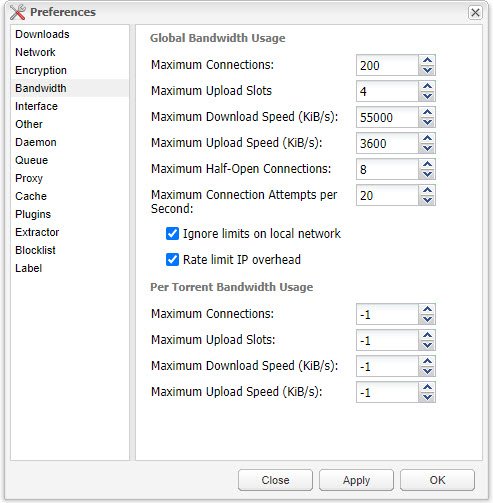This screenshot has height=503, width=493.
Task: Click the Connection Attempts field showing 20
Action: [x=387, y=195]
